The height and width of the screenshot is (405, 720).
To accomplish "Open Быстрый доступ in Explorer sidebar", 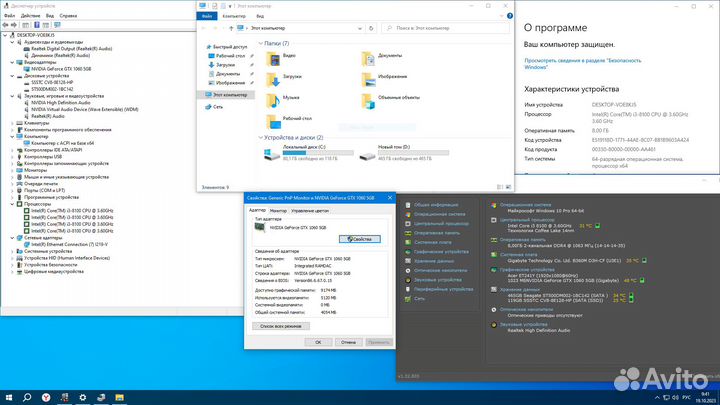I will point(230,47).
